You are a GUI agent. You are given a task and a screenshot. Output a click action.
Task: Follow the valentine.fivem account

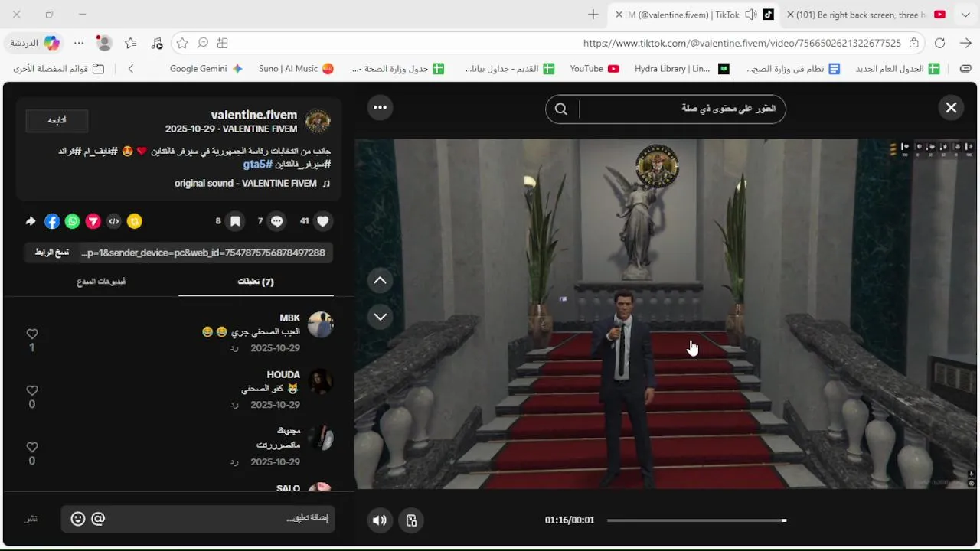[x=57, y=120]
